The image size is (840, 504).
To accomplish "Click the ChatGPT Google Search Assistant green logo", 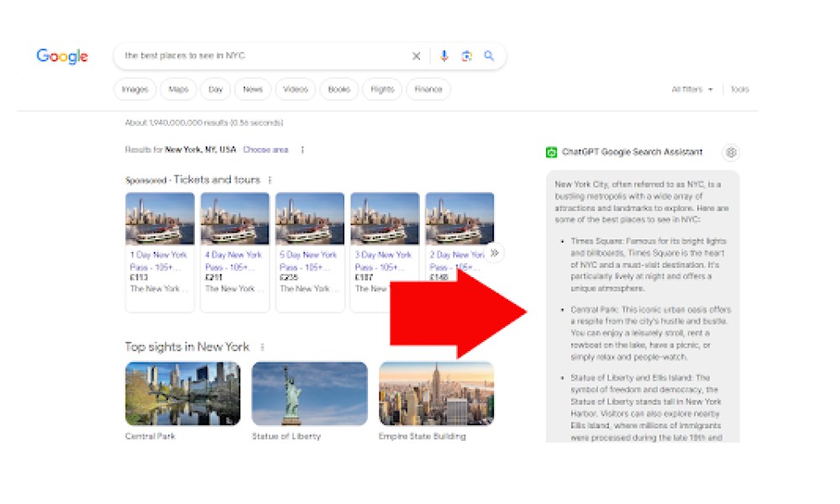I will [551, 152].
